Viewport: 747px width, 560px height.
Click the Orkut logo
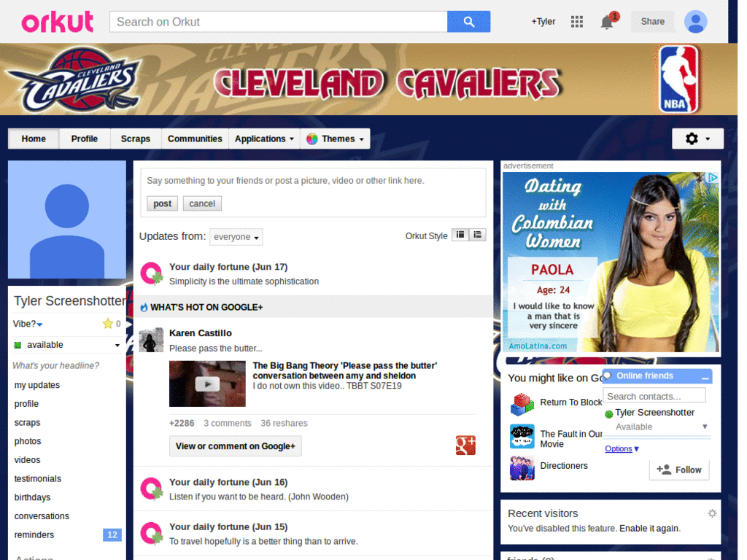point(57,22)
